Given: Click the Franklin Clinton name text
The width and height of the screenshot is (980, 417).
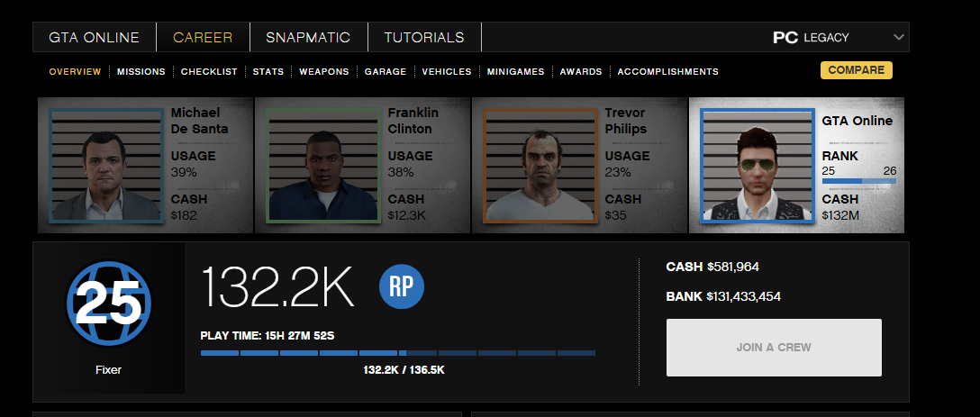Looking at the screenshot, I should coord(413,122).
